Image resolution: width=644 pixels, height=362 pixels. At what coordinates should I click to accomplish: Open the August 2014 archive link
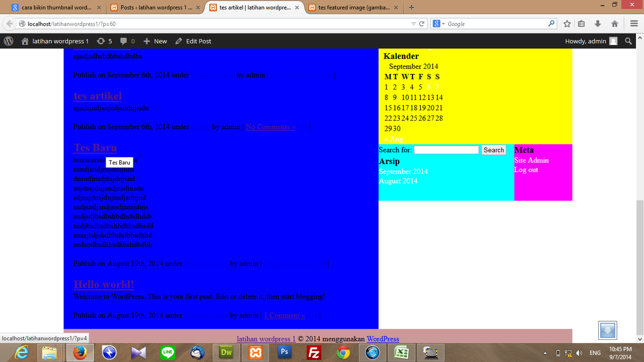tap(398, 181)
